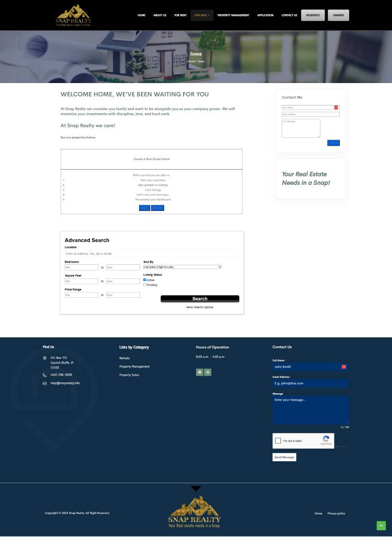Expand the For Sale menu
Viewport: 392px width, 537px height.
pyautogui.click(x=202, y=15)
